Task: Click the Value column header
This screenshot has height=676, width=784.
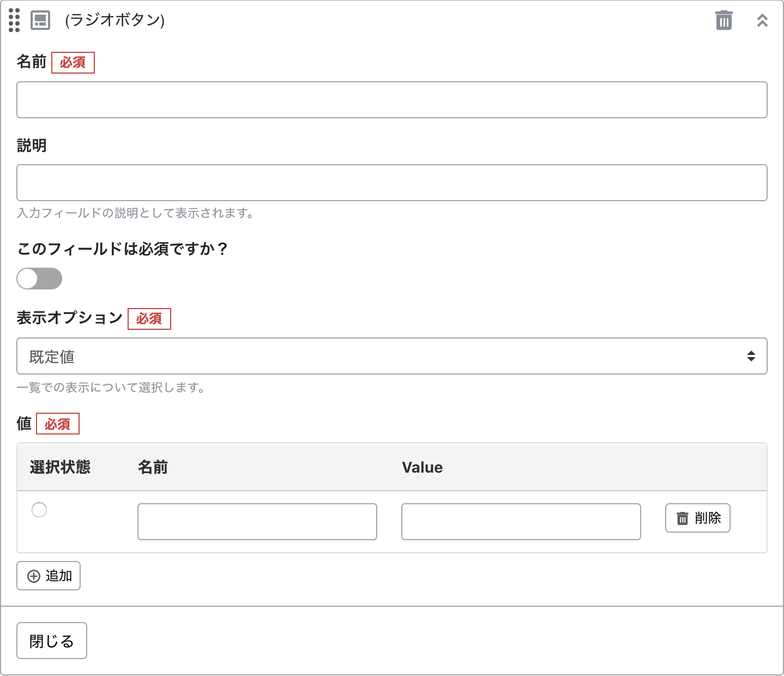Action: click(422, 467)
